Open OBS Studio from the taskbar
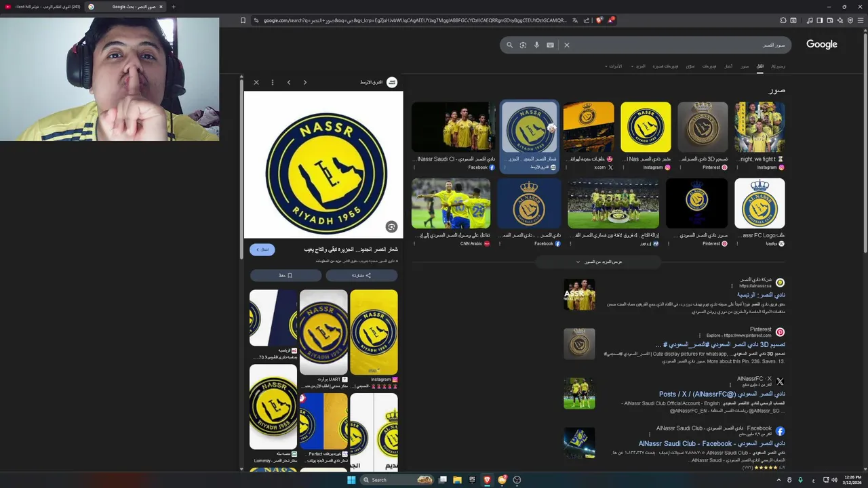The image size is (868, 488). 517,480
